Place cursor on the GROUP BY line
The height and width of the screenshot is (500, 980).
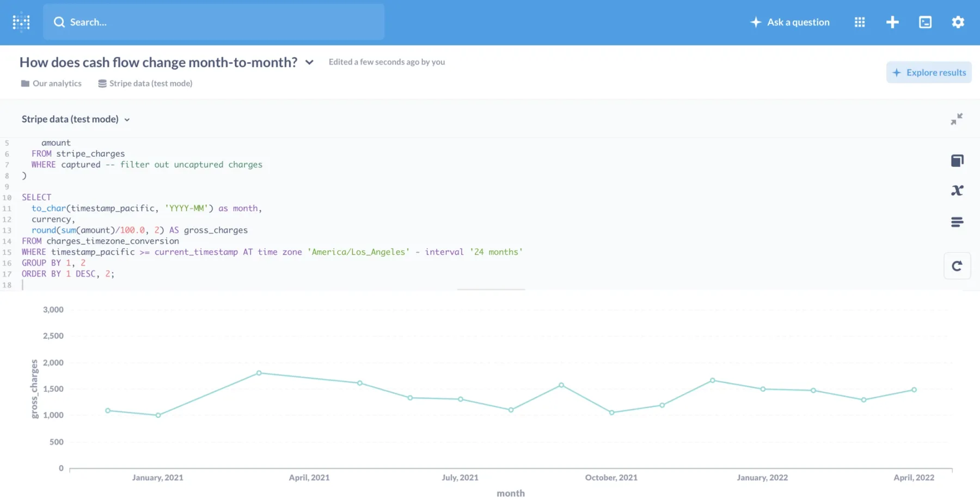53,262
